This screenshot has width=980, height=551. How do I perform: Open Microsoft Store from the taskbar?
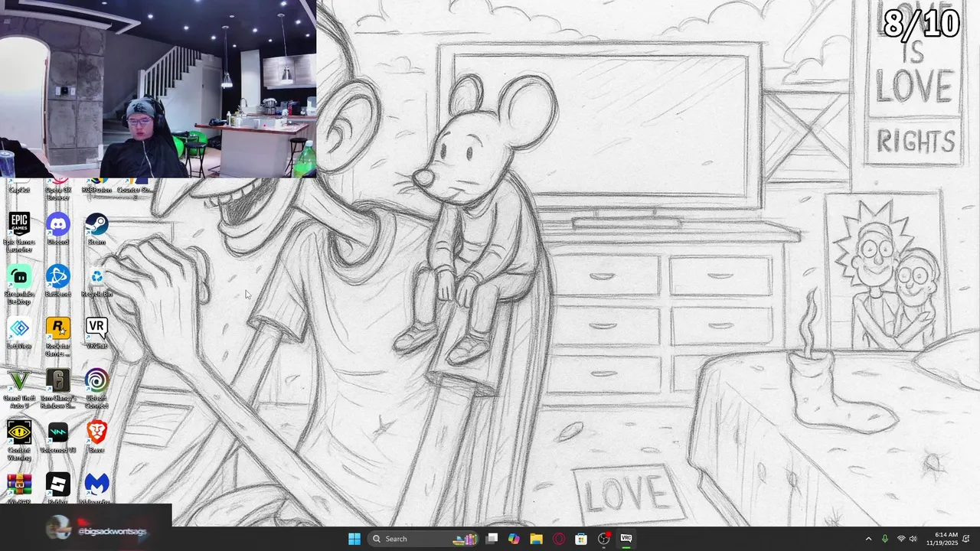[581, 539]
